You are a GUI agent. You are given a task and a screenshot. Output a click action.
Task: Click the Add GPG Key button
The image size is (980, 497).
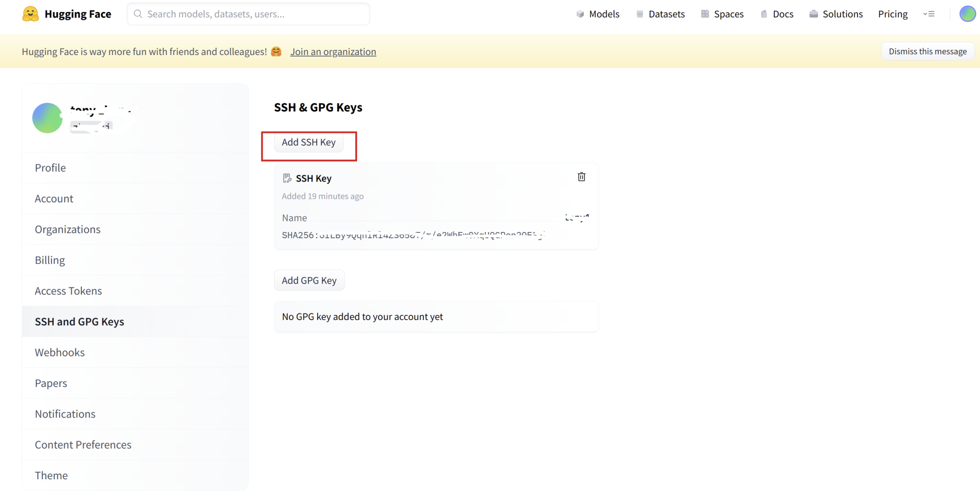coord(309,280)
